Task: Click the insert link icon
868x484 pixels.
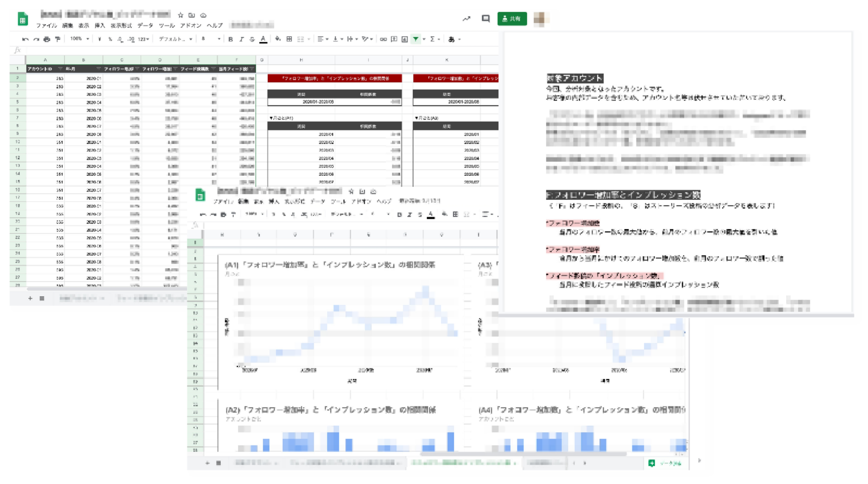Action: click(x=383, y=39)
